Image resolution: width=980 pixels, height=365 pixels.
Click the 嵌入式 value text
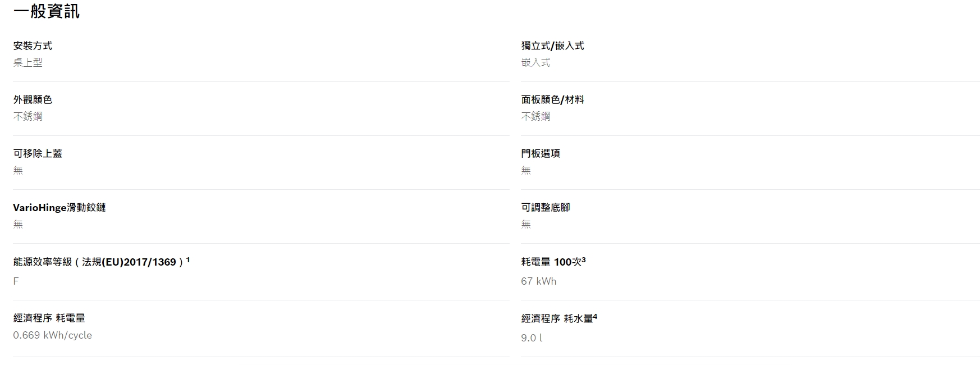coord(535,62)
